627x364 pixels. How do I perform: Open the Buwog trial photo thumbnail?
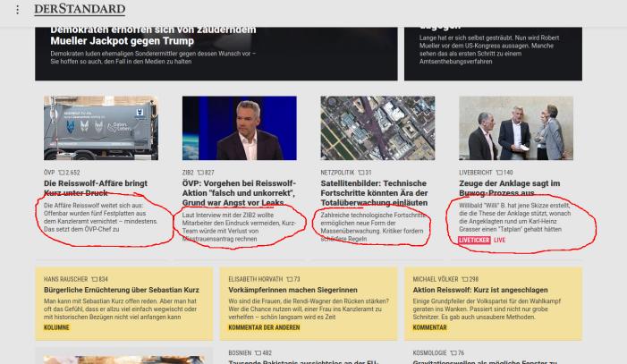516,128
